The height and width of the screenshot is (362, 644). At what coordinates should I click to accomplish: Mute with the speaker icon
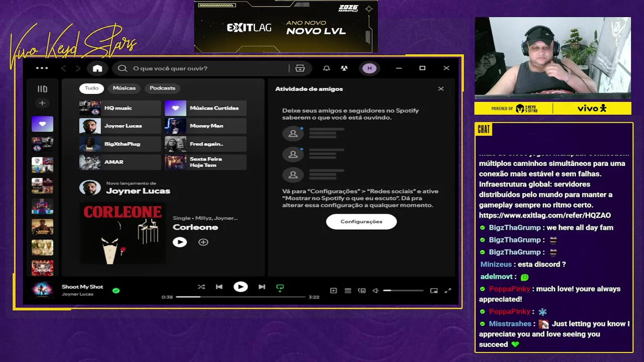tap(375, 291)
